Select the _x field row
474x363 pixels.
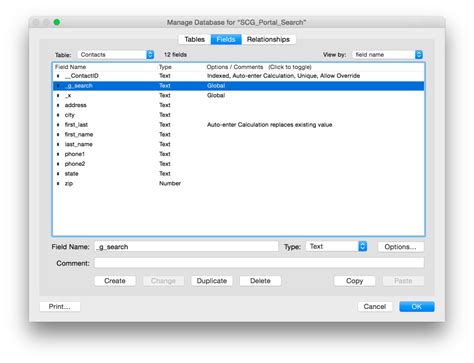pyautogui.click(x=238, y=95)
